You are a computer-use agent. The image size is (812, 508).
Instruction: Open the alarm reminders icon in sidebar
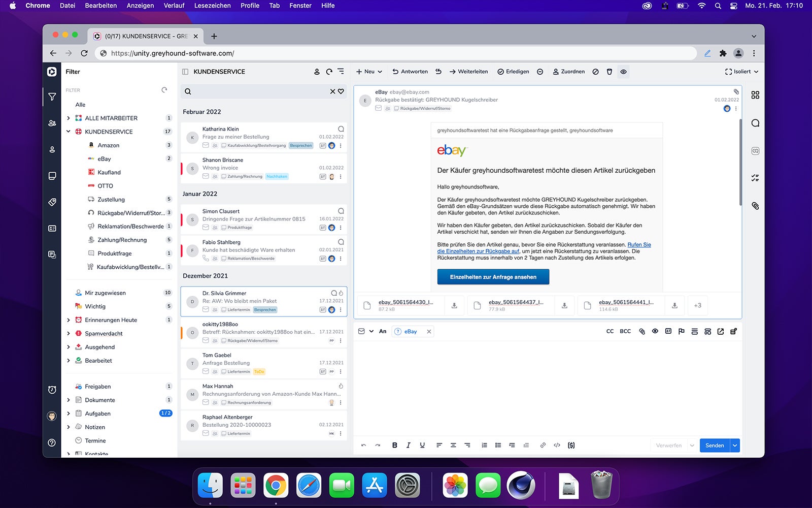pos(52,390)
